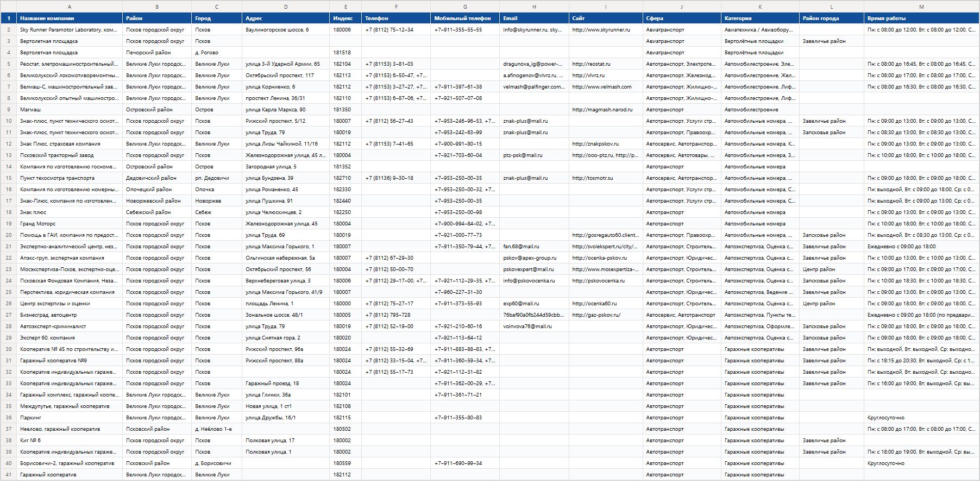Select the address 'Ваулиногорское шоссе, 6'
This screenshot has height=490, width=980.
[x=286, y=30]
